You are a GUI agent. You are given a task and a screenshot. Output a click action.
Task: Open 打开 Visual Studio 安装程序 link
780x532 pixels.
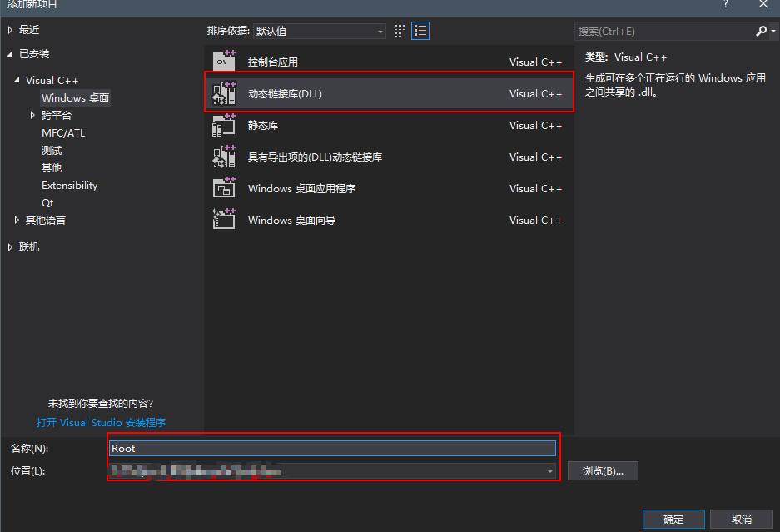click(102, 422)
